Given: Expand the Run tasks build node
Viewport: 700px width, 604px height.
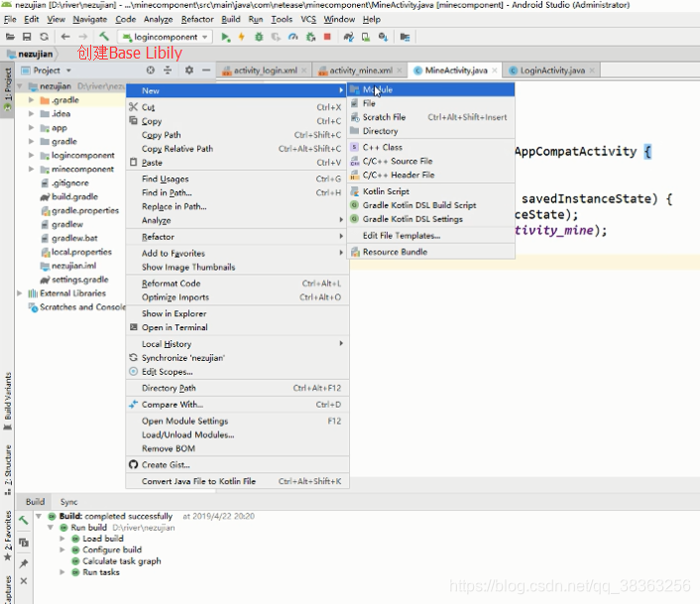Looking at the screenshot, I should pos(62,572).
